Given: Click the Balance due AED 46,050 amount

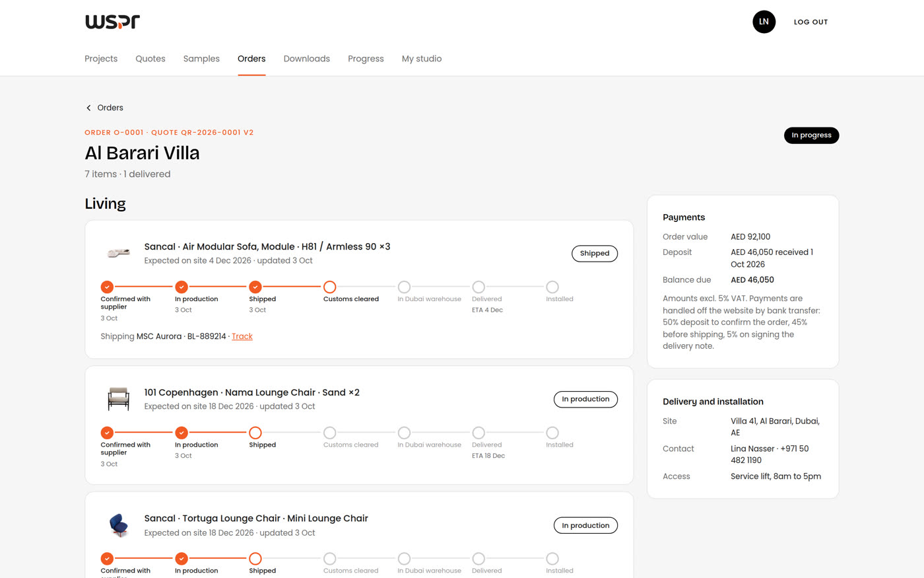Looking at the screenshot, I should click(x=752, y=280).
